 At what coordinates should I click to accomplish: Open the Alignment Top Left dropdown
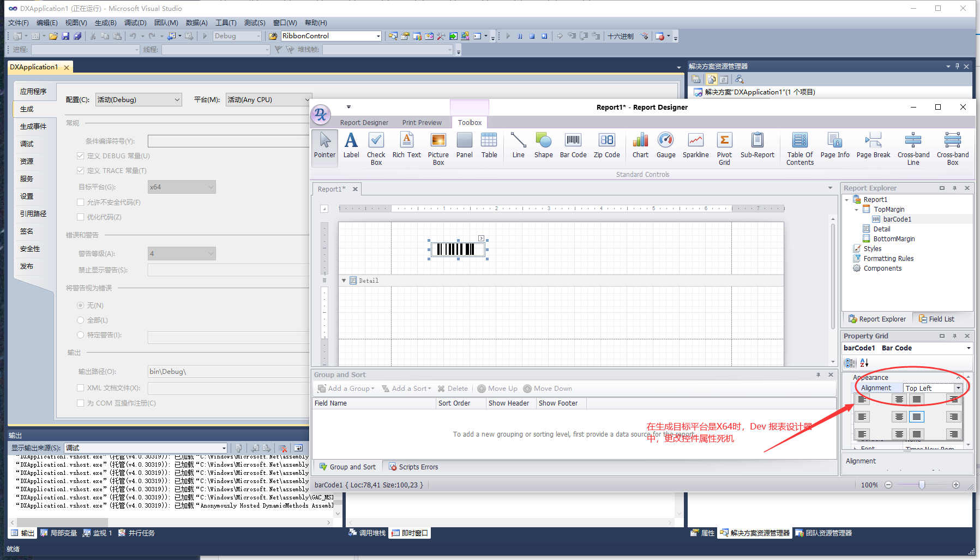958,388
